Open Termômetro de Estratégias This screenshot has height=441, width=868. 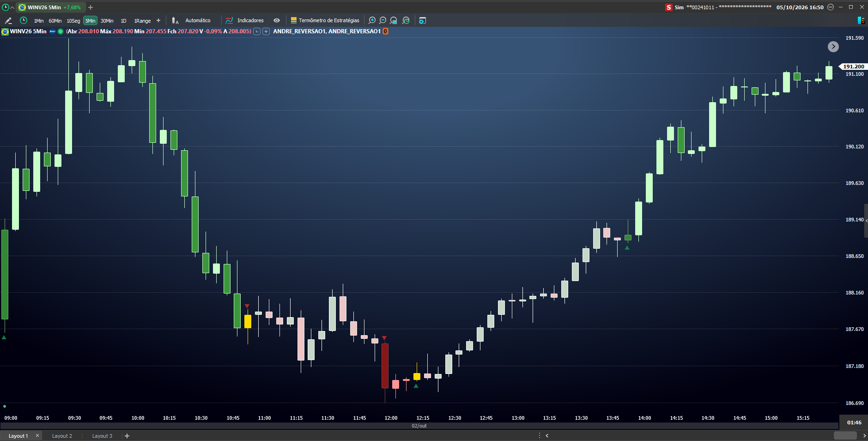click(x=325, y=20)
